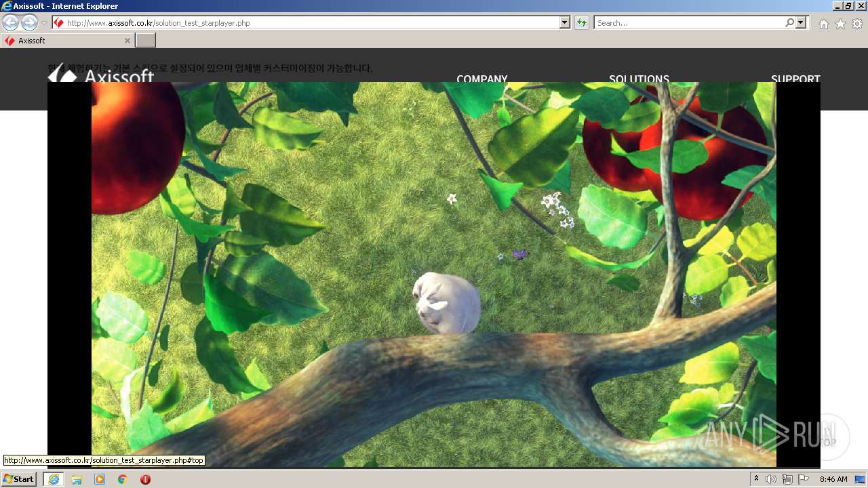Open the network tray icon
Image resolution: width=868 pixels, height=488 pixels.
(x=787, y=479)
